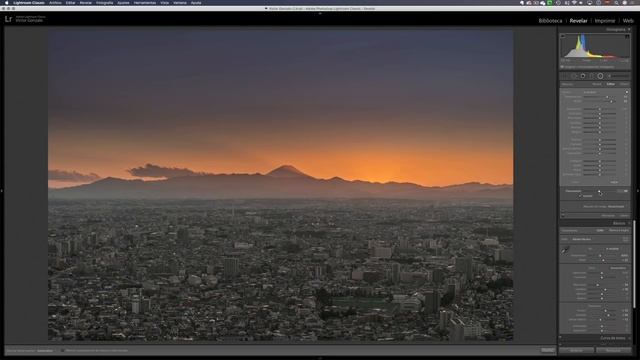The width and height of the screenshot is (640, 360).
Task: Open the Apple menu
Action: click(6, 2)
